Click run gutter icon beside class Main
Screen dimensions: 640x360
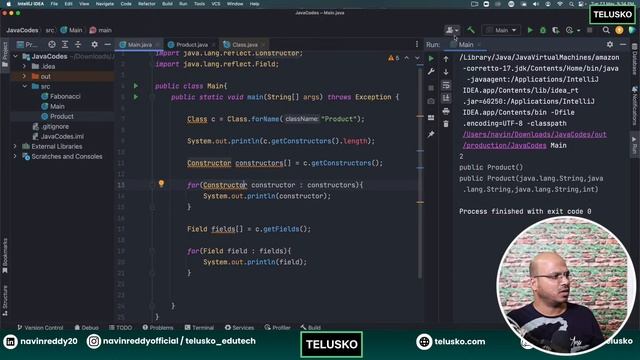(136, 86)
